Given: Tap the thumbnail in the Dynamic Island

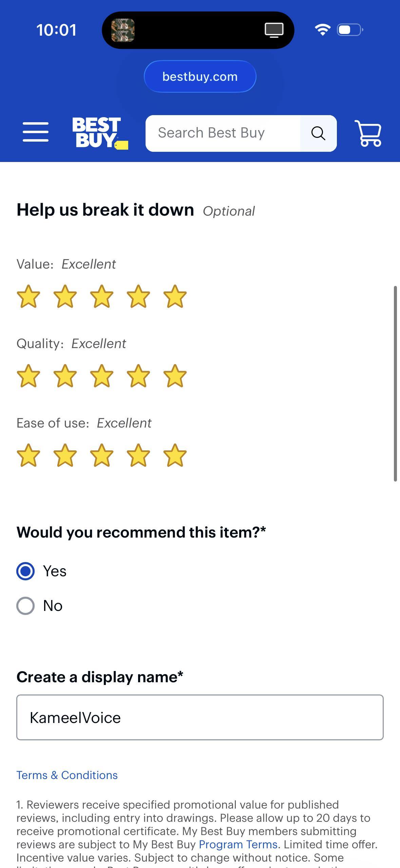Looking at the screenshot, I should (123, 30).
